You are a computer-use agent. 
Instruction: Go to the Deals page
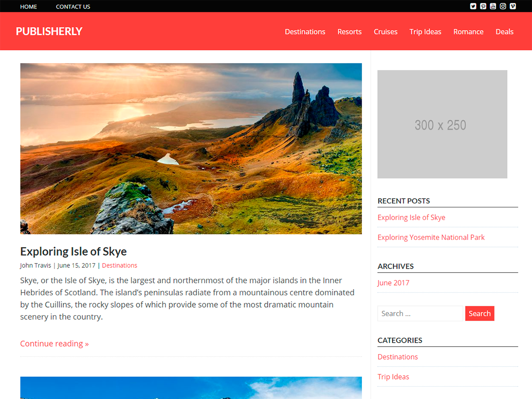[505, 31]
